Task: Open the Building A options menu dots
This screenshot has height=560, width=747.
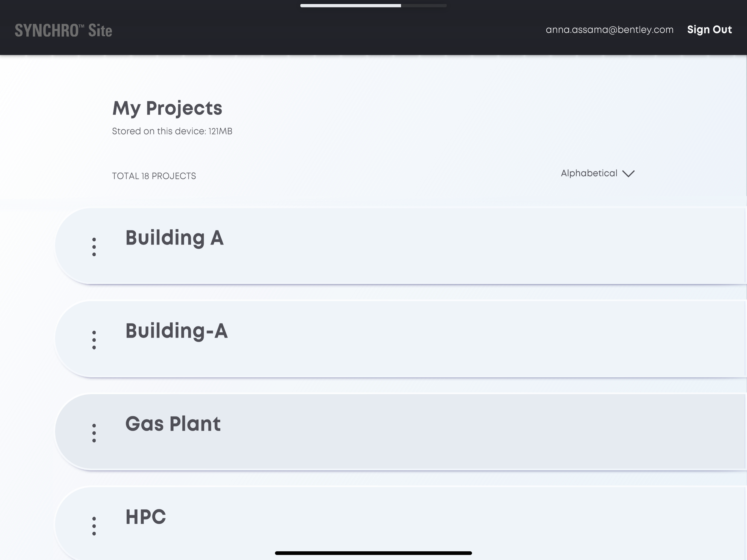Action: pos(94,247)
